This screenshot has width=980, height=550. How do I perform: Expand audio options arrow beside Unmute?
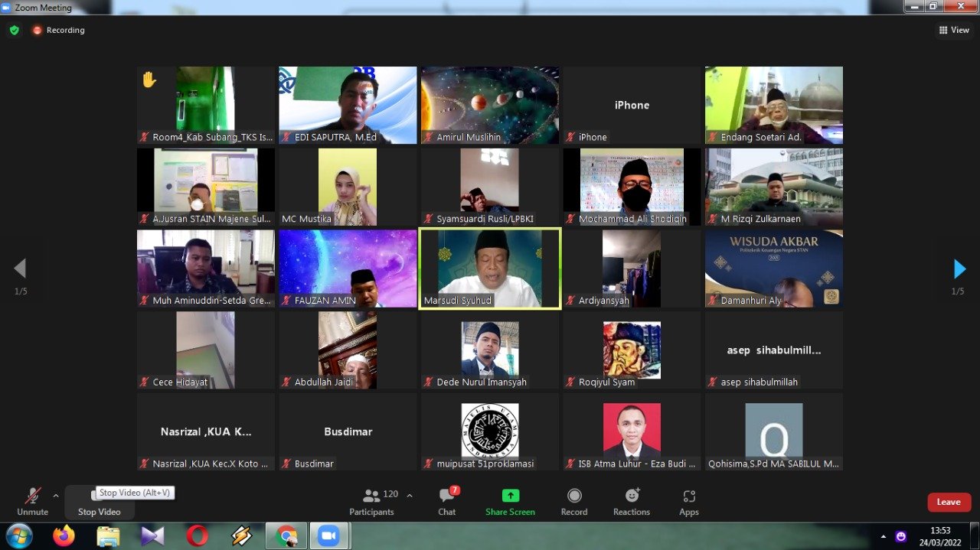pos(56,496)
